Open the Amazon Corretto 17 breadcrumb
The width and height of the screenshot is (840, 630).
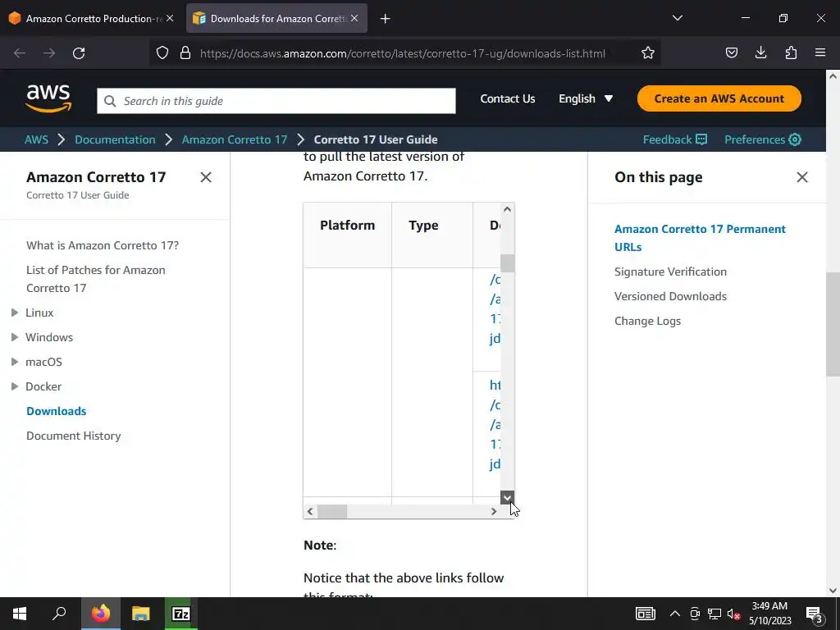235,139
